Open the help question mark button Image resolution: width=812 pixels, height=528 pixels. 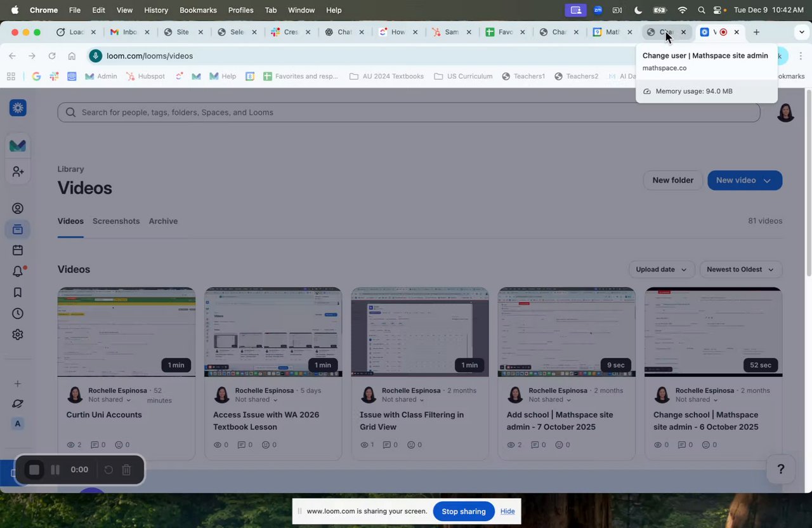point(781,469)
